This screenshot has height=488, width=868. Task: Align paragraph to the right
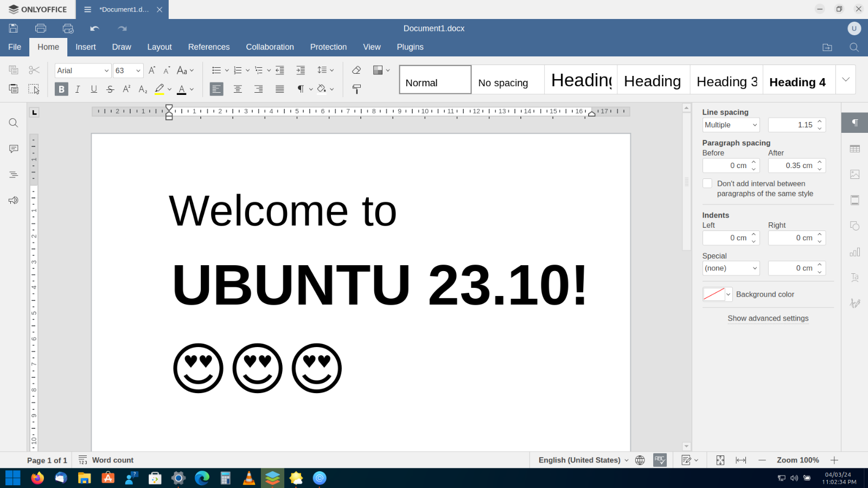259,89
